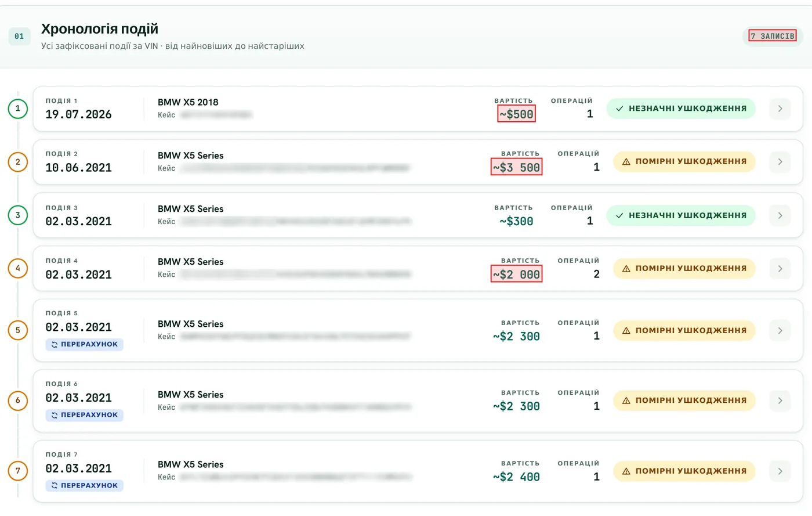Screen dimensions: 812x516
Task: Click the ПЕРЕРАХУНОК badge under Подія 5
Action: (x=85, y=344)
